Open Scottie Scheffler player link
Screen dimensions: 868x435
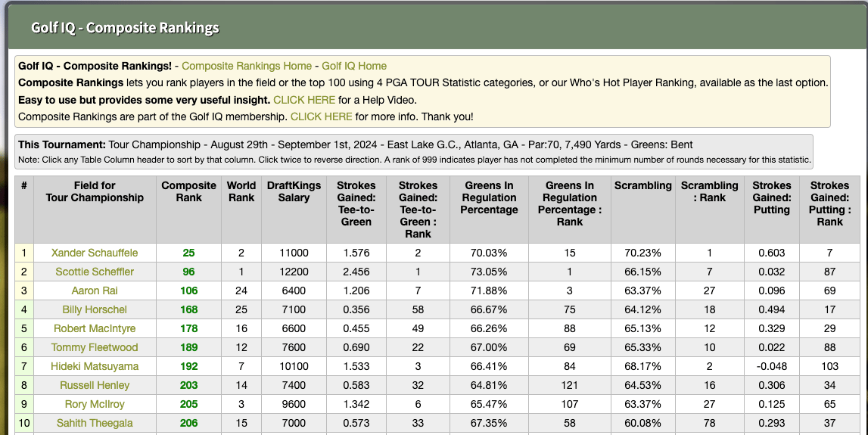pos(95,272)
